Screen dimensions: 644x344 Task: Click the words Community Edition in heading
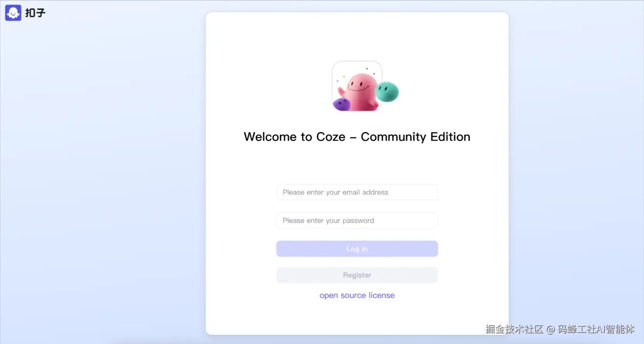tap(415, 137)
